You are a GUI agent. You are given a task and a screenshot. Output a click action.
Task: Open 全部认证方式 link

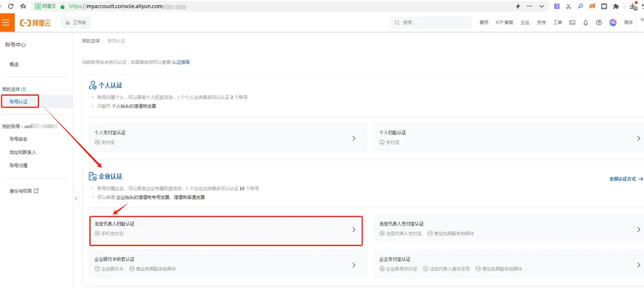point(626,179)
